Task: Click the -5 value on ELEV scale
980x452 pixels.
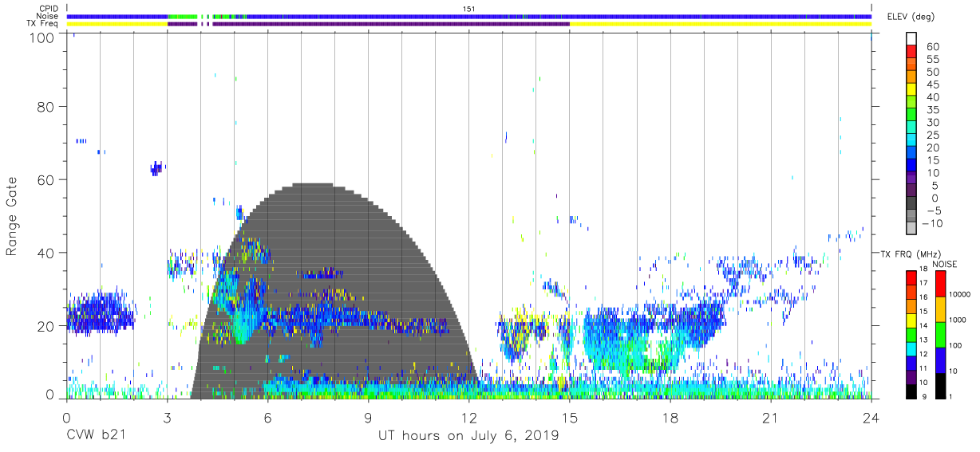Action: [933, 210]
